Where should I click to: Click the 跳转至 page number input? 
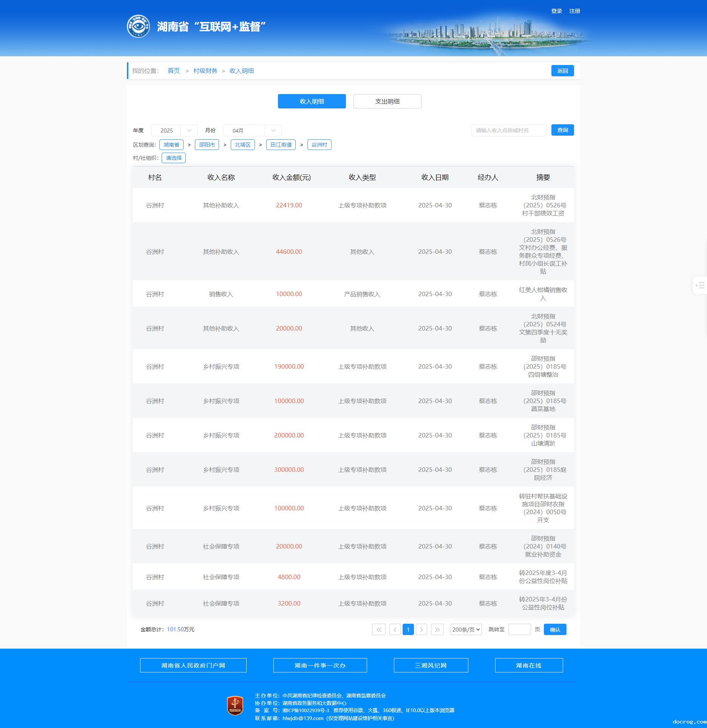coord(519,629)
